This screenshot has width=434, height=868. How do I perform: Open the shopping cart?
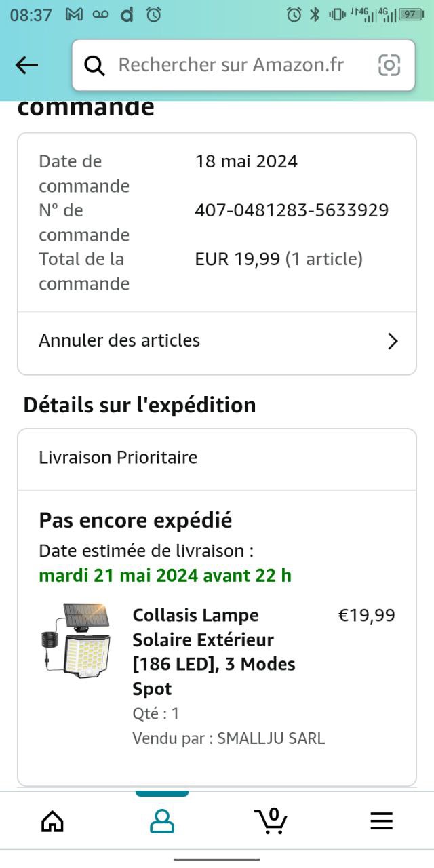[x=271, y=821]
